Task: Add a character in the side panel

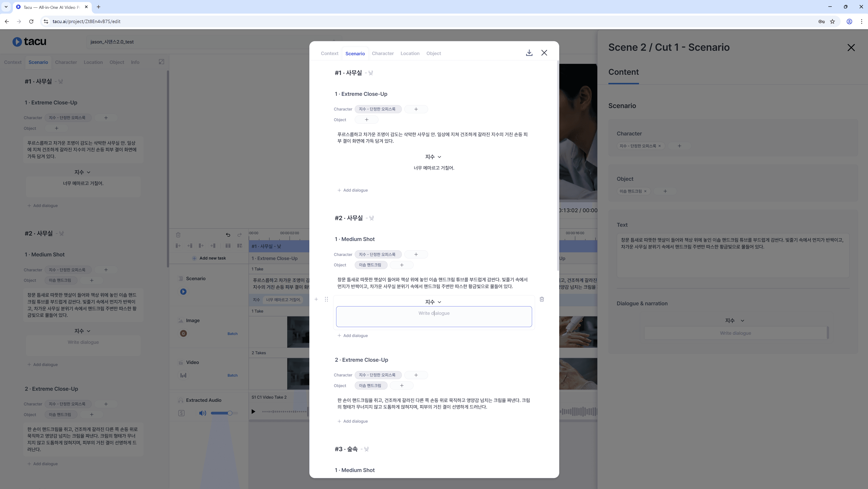Action: coord(679,146)
